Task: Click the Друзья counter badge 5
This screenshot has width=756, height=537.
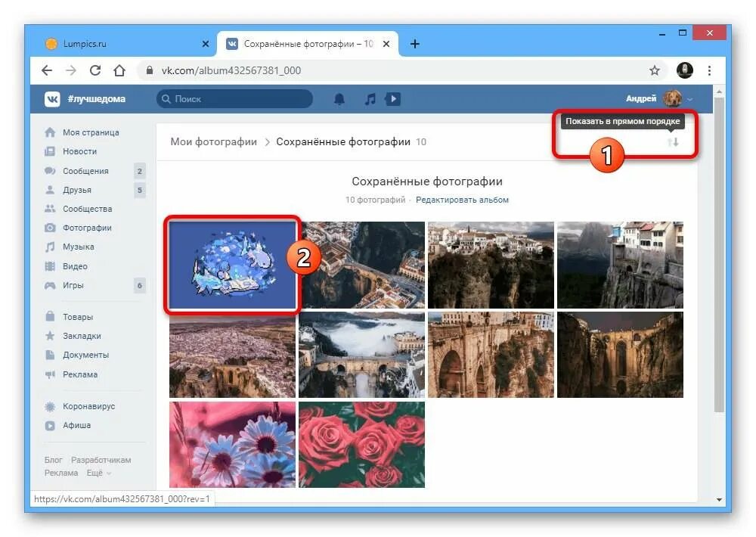Action: click(139, 190)
